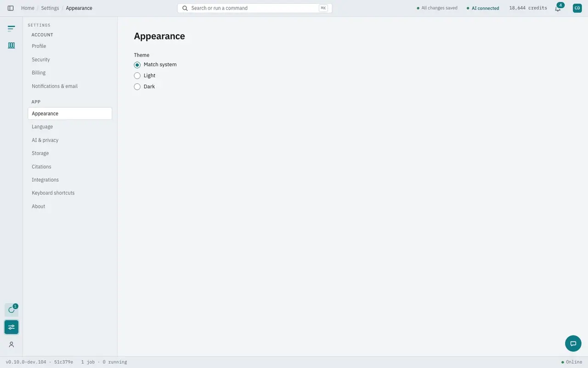588x368 pixels.
Task: Open the CD user avatar menu
Action: coord(577,8)
